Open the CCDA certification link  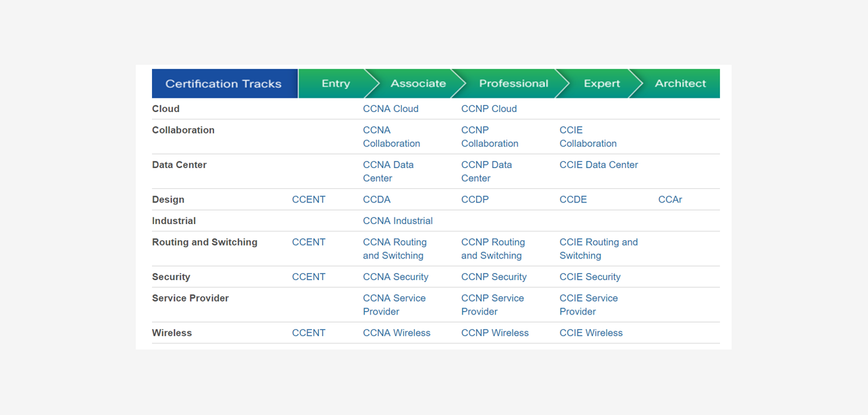click(x=377, y=200)
